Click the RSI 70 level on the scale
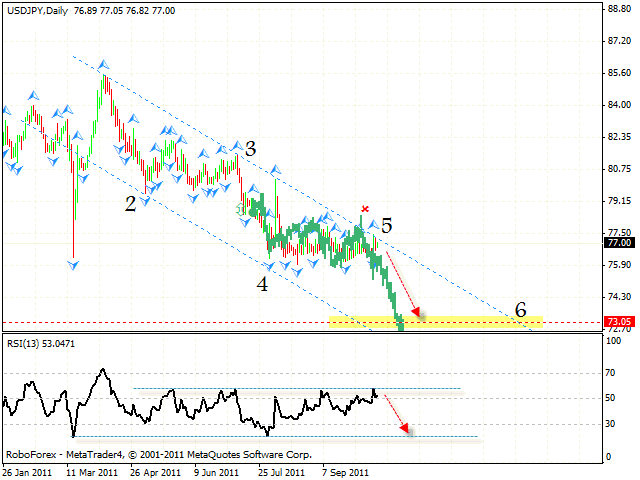 (611, 372)
